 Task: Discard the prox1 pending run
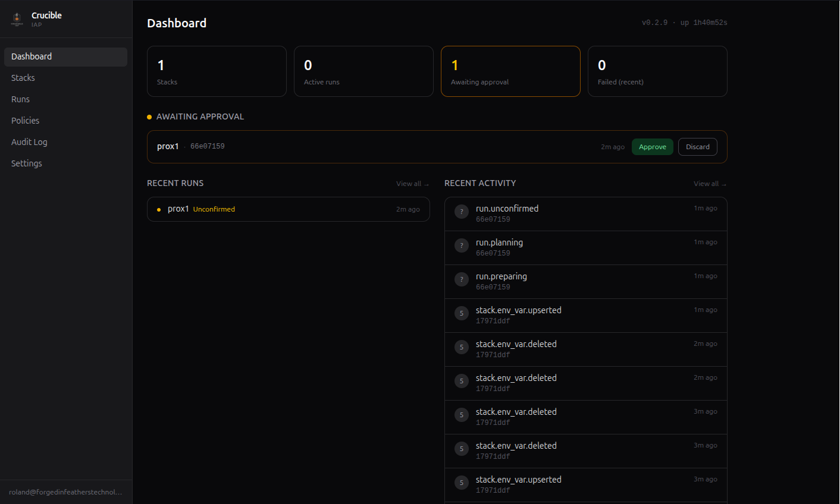click(697, 147)
